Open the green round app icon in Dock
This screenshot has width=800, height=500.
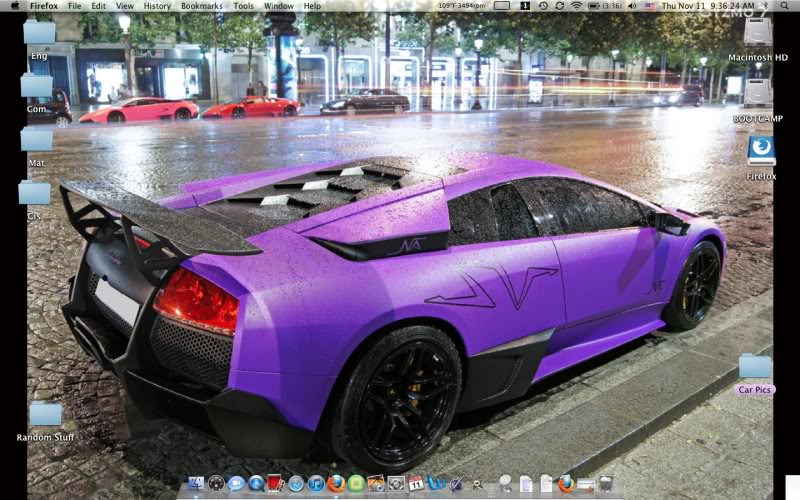(x=356, y=484)
